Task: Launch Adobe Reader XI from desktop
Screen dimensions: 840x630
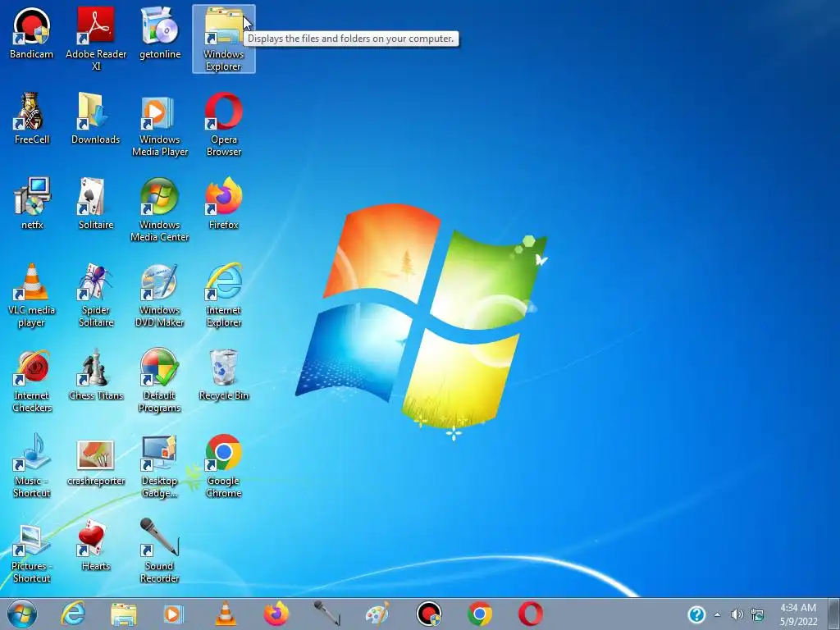Action: click(96, 39)
